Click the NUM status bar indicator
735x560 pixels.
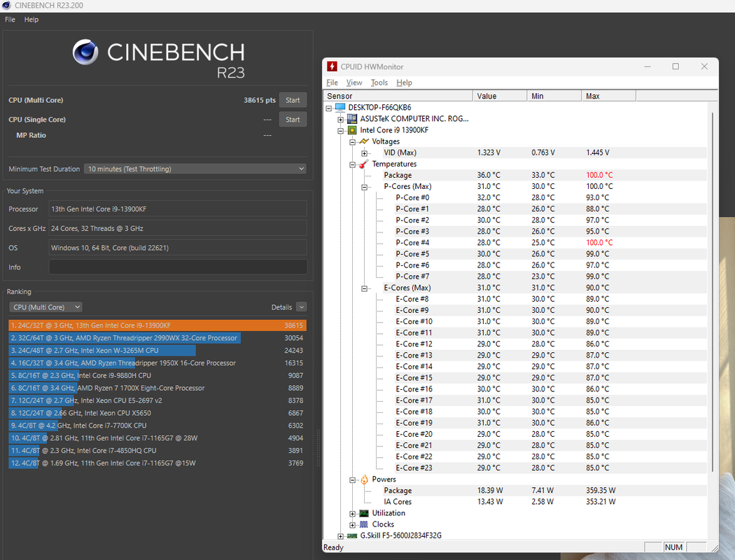[x=673, y=547]
